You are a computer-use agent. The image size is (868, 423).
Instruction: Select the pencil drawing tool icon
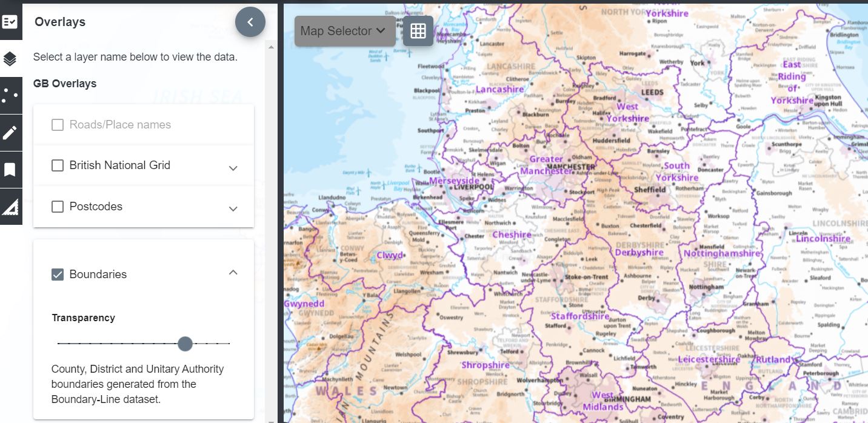coord(10,133)
